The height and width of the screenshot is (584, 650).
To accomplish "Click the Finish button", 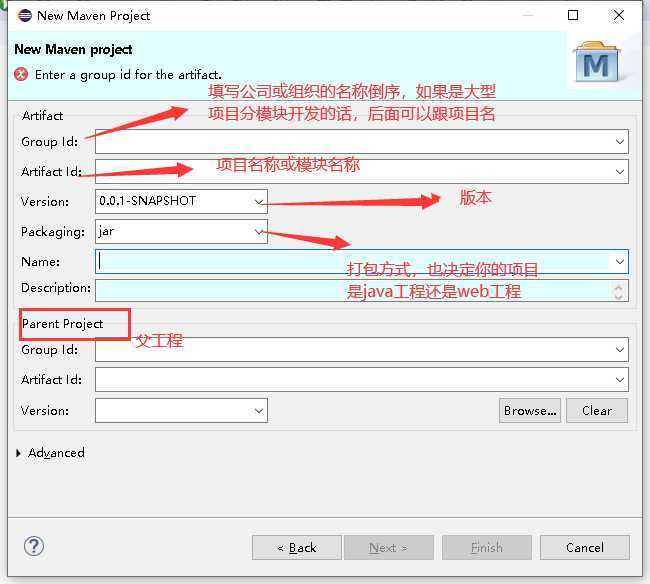I will (487, 548).
